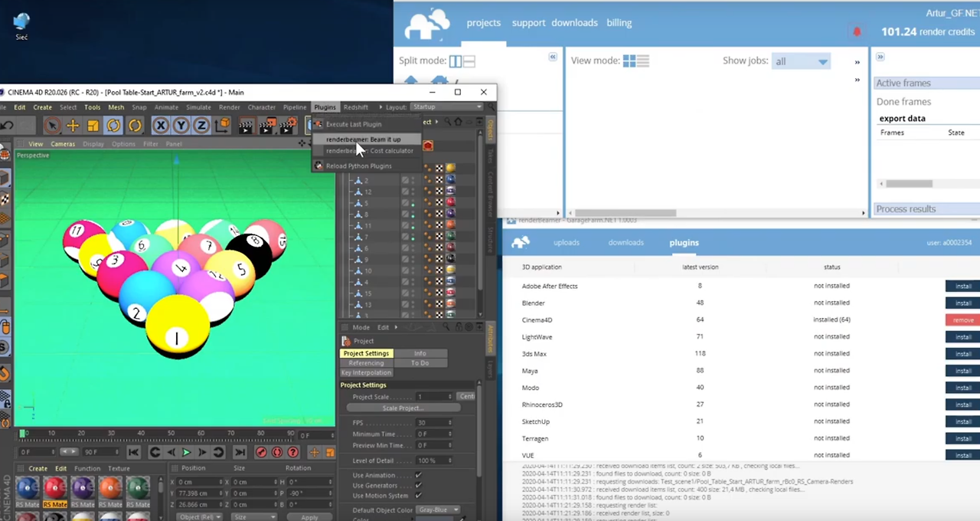Image resolution: width=980 pixels, height=521 pixels.
Task: Switch to grid view mode
Action: coord(629,61)
